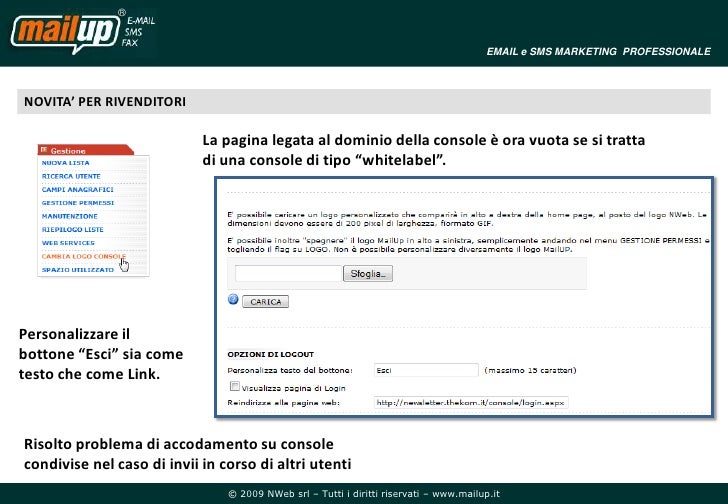Open GESTIONE PERMESSI menu entry

click(x=78, y=203)
